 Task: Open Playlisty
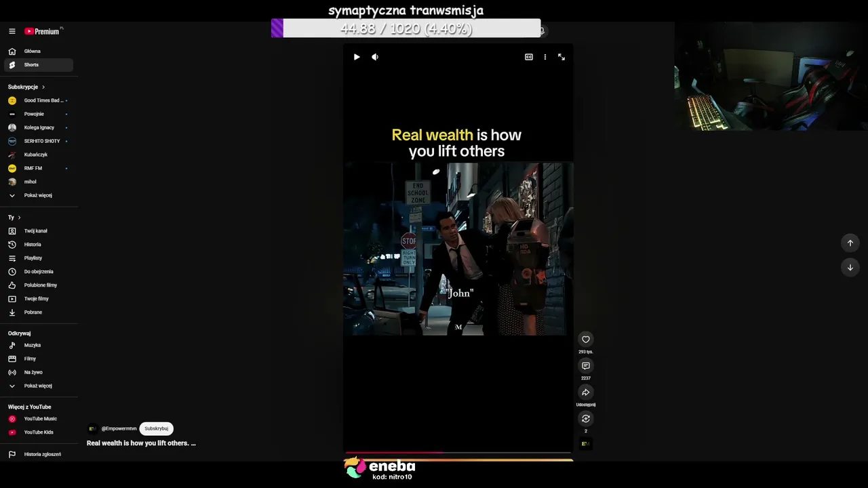pos(39,258)
